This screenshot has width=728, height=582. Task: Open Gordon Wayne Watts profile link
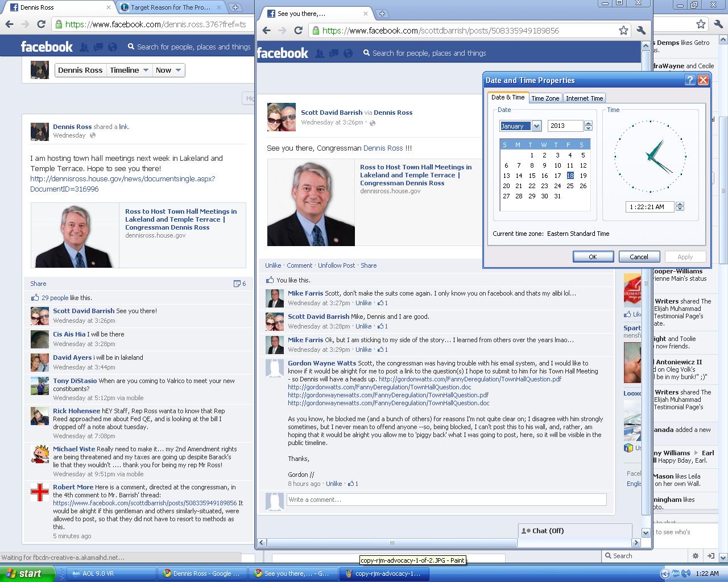click(x=322, y=363)
